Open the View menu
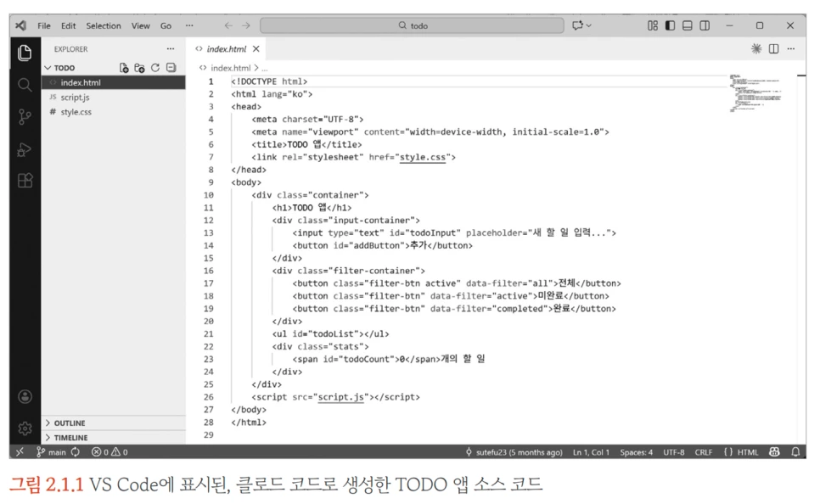The height and width of the screenshot is (504, 820). pyautogui.click(x=140, y=25)
